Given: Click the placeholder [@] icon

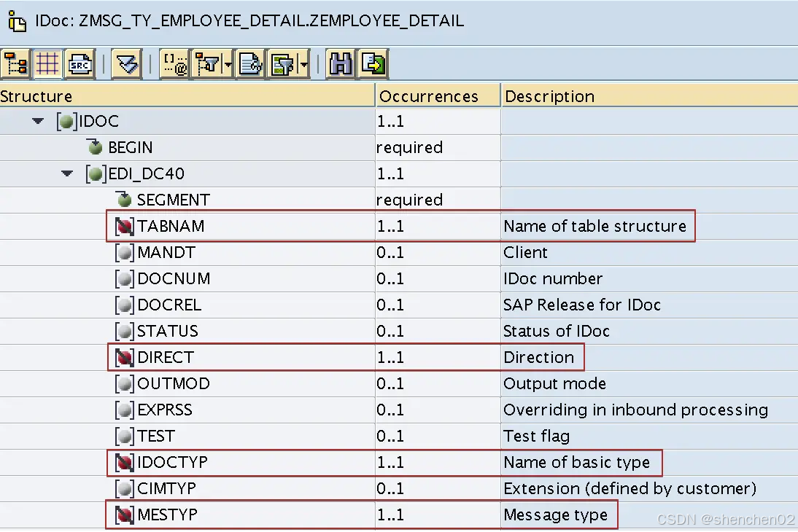Looking at the screenshot, I should [x=174, y=63].
